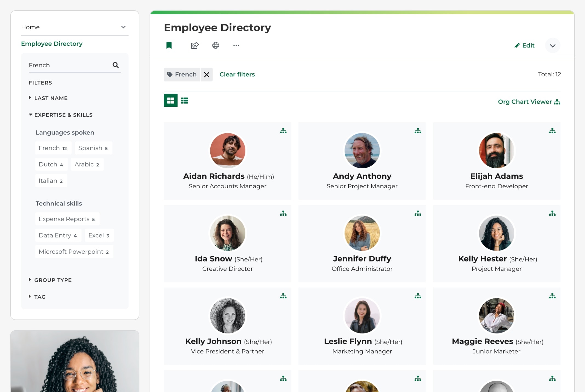
Task: Click the large portrait photo below sidebar
Action: [75, 361]
